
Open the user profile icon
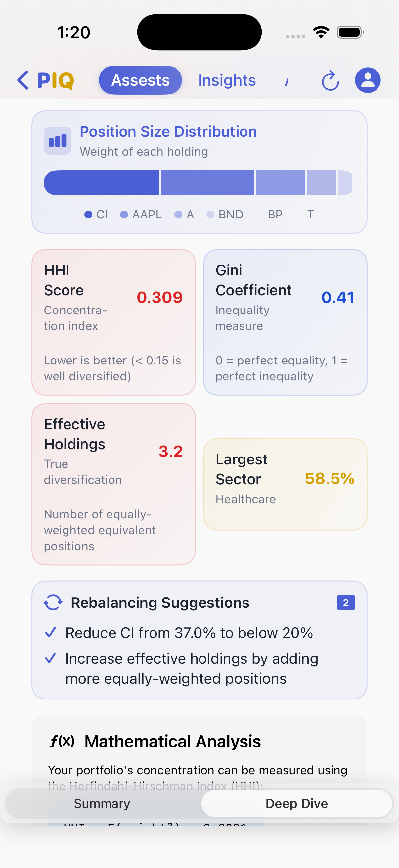[x=368, y=80]
